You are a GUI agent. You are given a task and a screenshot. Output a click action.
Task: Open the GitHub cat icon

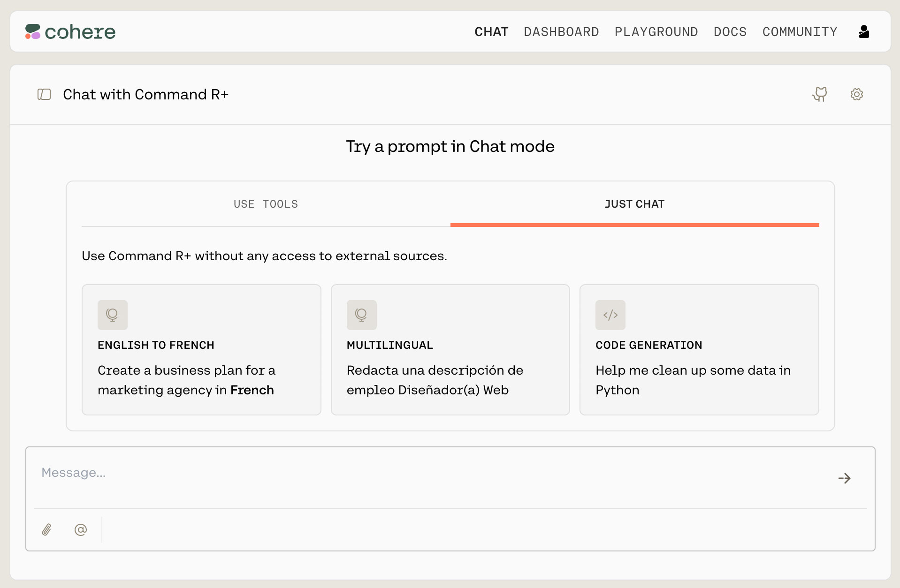point(820,94)
